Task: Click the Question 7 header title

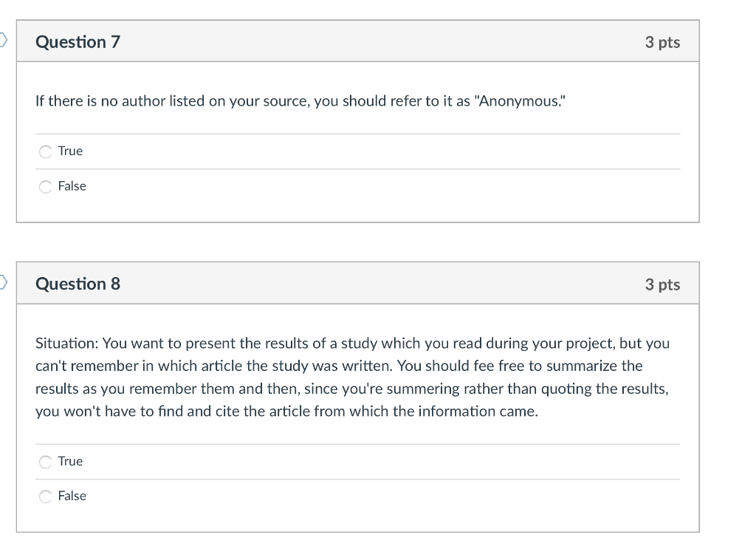Action: pyautogui.click(x=78, y=42)
